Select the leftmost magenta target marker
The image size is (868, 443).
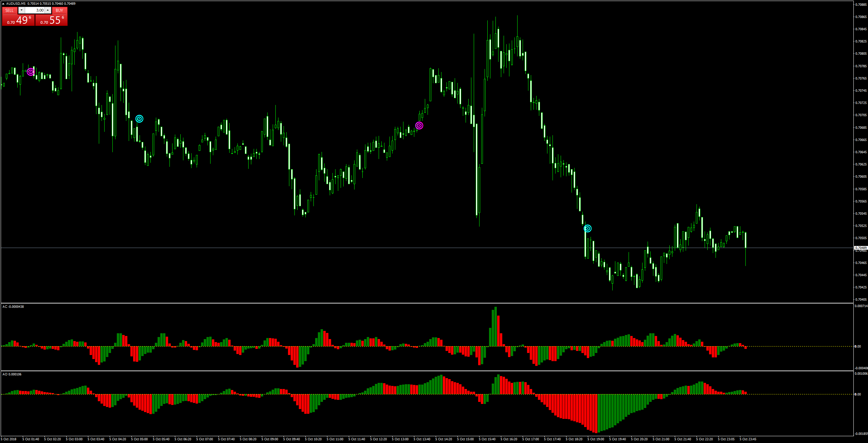(31, 72)
